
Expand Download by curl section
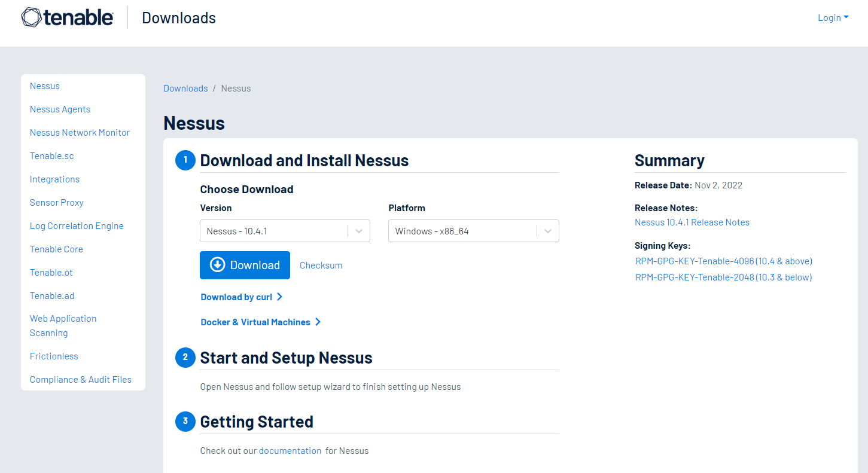point(241,297)
